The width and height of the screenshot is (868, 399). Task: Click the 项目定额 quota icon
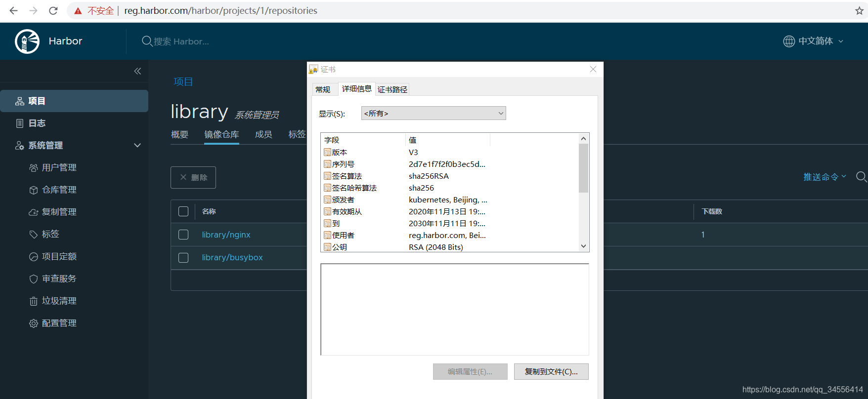(x=34, y=257)
